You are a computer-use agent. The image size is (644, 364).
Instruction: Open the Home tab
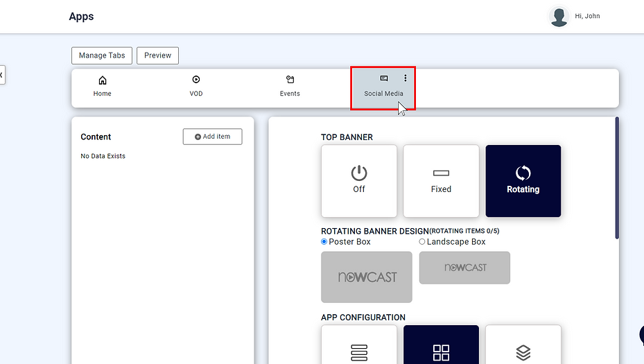pyautogui.click(x=103, y=87)
